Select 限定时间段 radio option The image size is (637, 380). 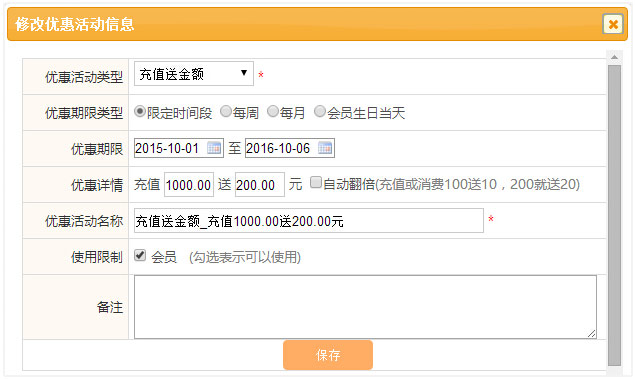tap(140, 111)
